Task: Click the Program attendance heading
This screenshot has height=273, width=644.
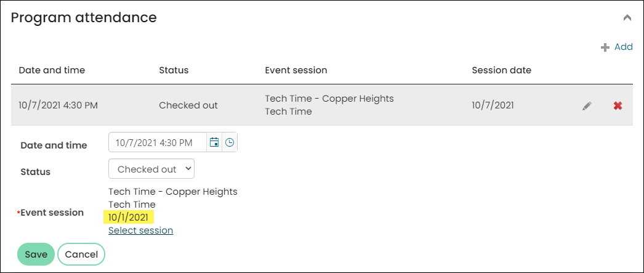Action: pyautogui.click(x=84, y=18)
